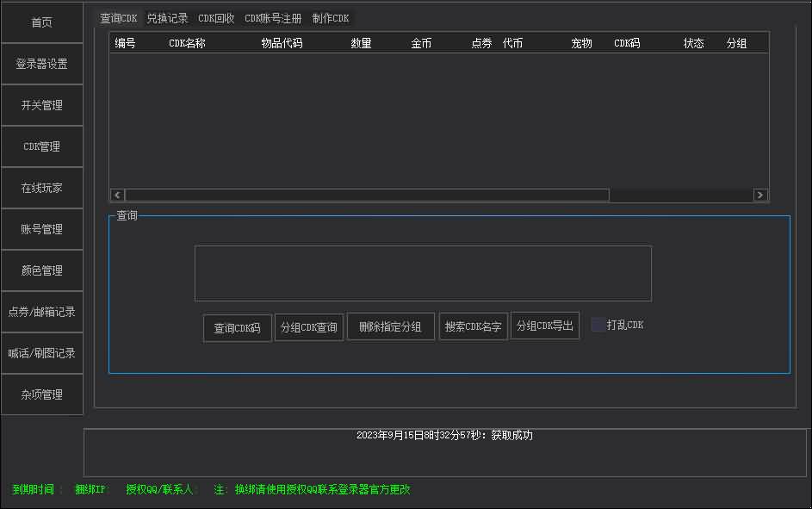The width and height of the screenshot is (812, 509).
Task: Click 删除指定分组 button
Action: tap(390, 326)
